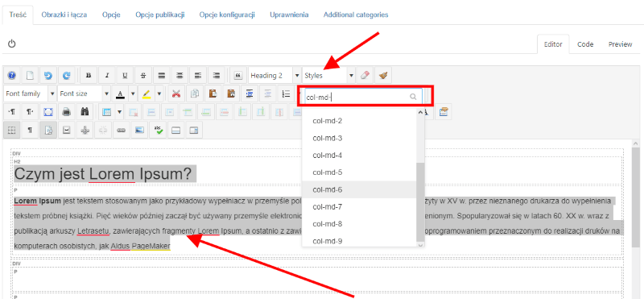The height and width of the screenshot is (299, 644).
Task: Paste from the clipboard
Action: [x=213, y=93]
